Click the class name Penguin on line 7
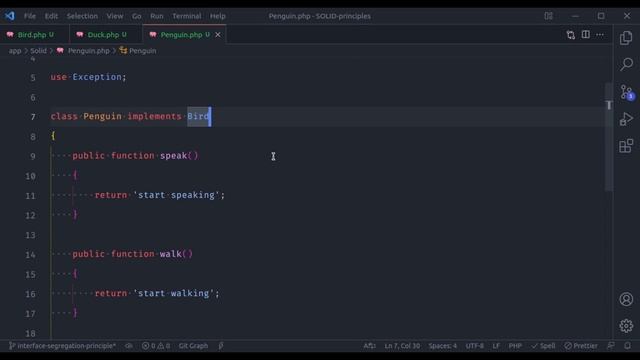The height and width of the screenshot is (360, 640). tap(102, 116)
